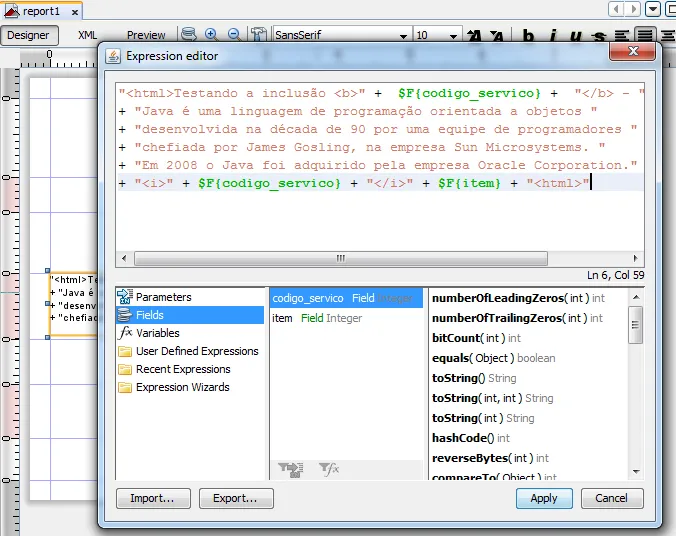Viewport: 676px width, 536px height.
Task: Open the User Defined Expressions folder
Action: click(x=196, y=351)
